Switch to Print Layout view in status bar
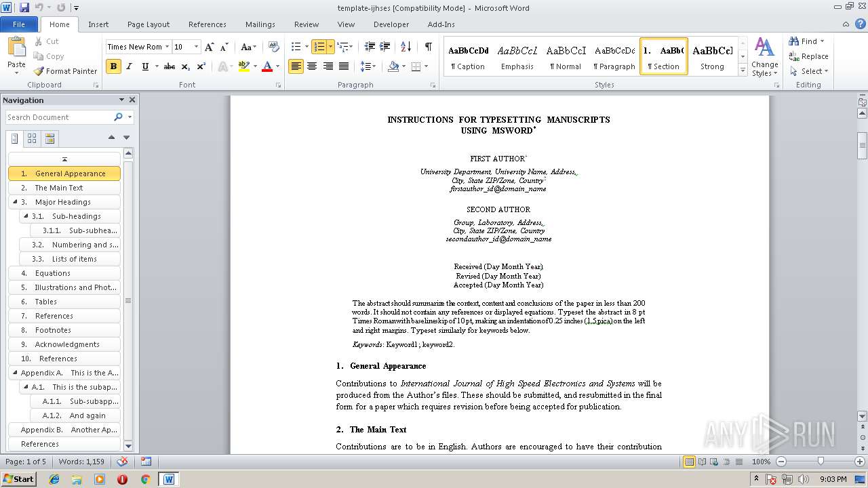 tap(690, 462)
